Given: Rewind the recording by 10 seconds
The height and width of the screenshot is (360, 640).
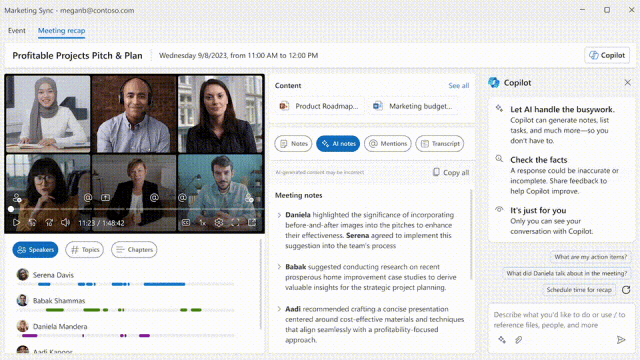Looking at the screenshot, I should click(32, 223).
